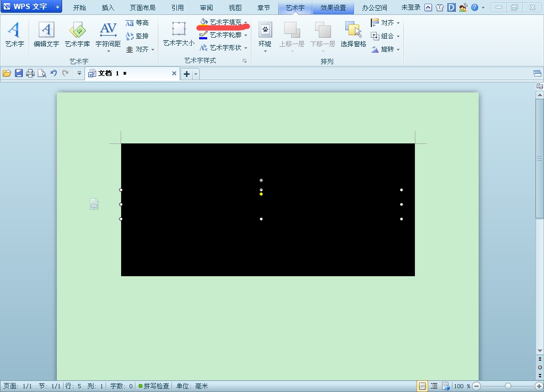Expand 艺术字填充 dropdown arrow
Image resolution: width=544 pixels, height=392 pixels.
[245, 22]
